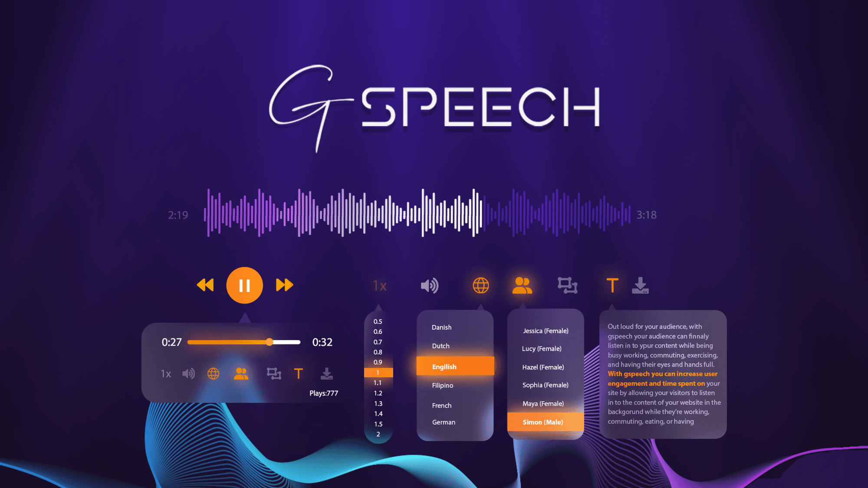
Task: Click the fast forward button
Action: pyautogui.click(x=284, y=285)
